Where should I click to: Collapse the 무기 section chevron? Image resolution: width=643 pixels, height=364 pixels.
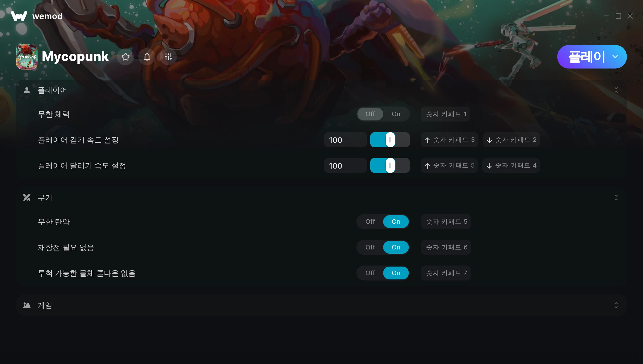point(616,198)
